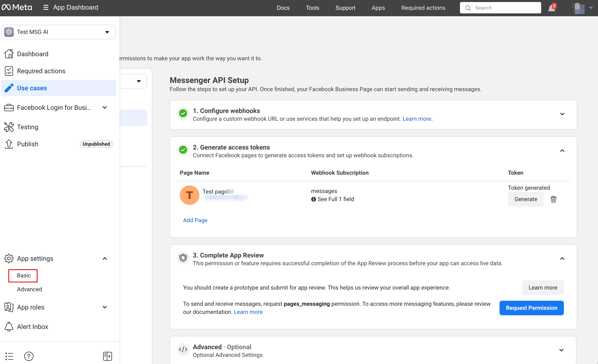Click the notifications bell icon
Image resolution: width=598 pixels, height=364 pixels.
tap(551, 8)
